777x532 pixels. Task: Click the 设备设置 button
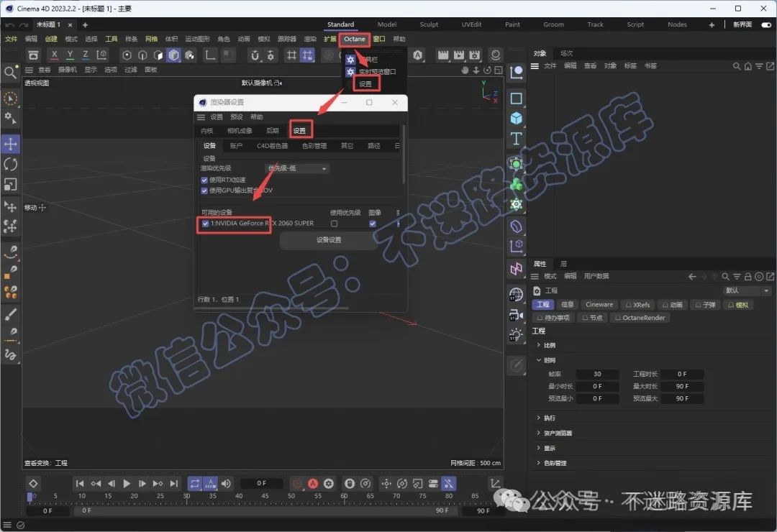329,239
